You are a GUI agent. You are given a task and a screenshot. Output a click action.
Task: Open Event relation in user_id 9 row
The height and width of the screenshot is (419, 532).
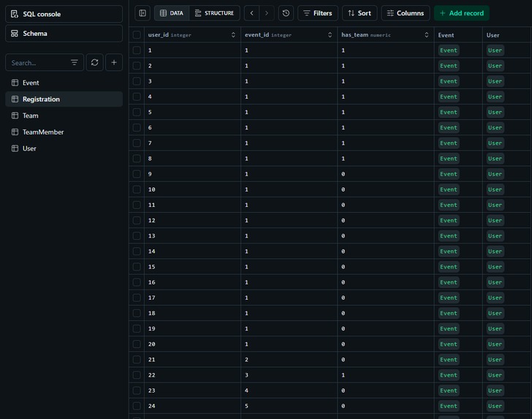[449, 174]
